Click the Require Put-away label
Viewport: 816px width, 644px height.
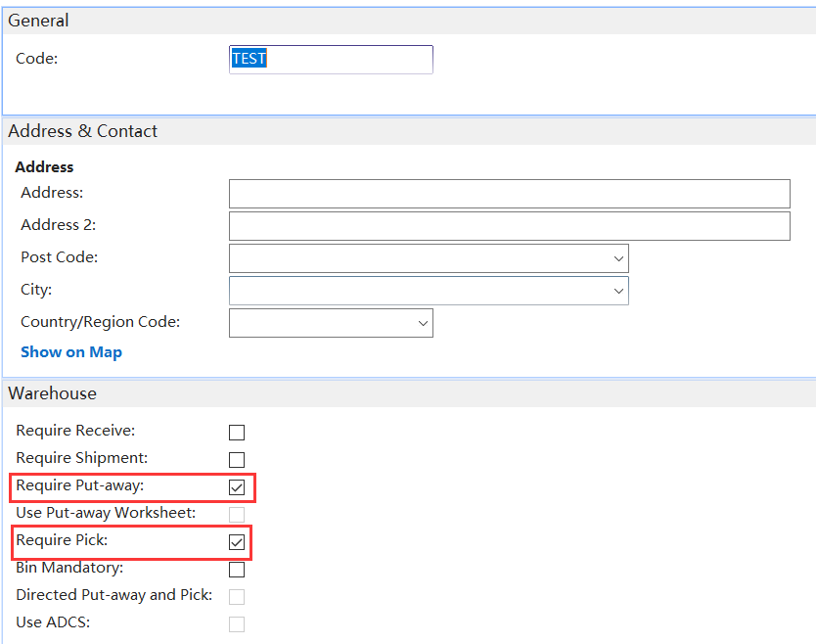click(80, 485)
